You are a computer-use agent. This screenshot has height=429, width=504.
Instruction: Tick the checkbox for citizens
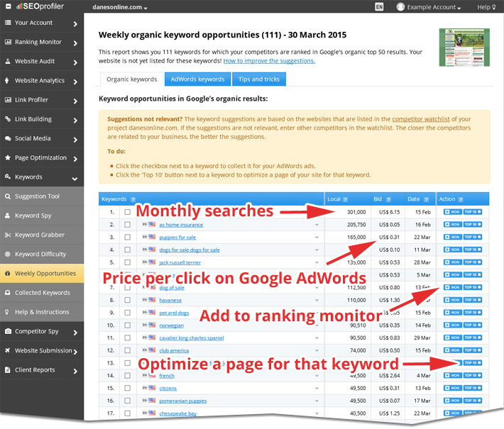(x=128, y=388)
